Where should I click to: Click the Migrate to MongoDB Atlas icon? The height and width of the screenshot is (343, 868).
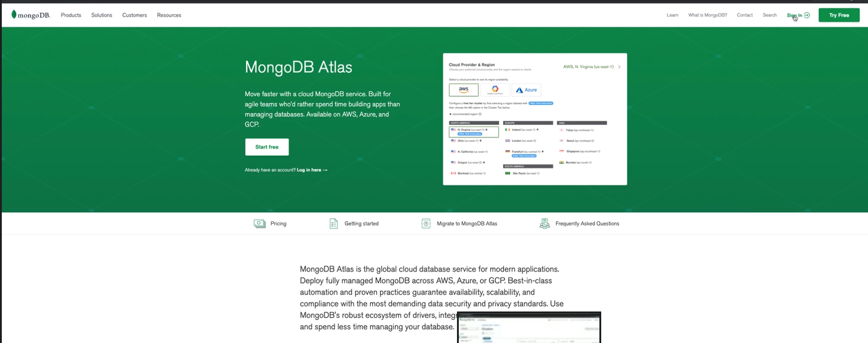click(x=426, y=224)
